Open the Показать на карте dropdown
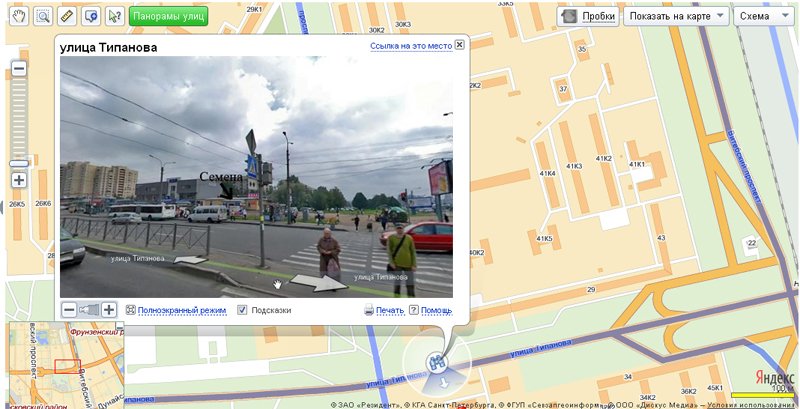This screenshot has height=409, width=800. click(677, 16)
